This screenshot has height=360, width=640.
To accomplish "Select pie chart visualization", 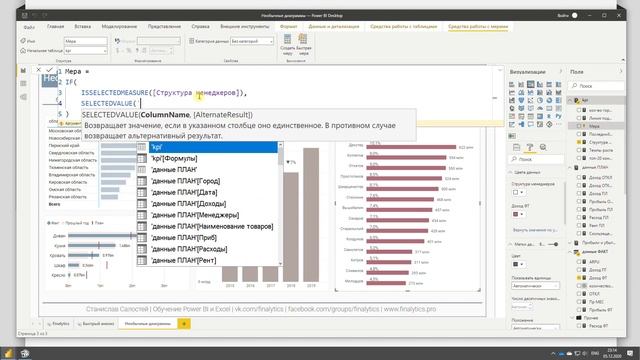I will pos(540,100).
